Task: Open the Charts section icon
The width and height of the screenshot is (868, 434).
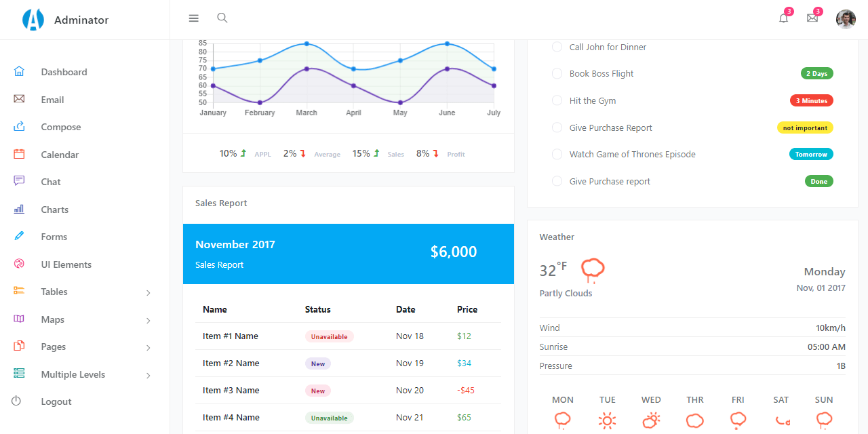Action: point(19,209)
